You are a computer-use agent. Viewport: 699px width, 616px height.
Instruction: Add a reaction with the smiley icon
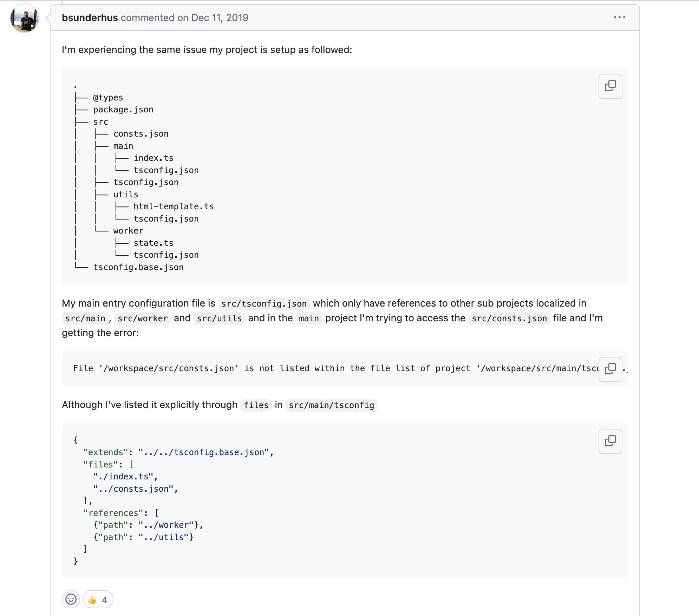tap(71, 599)
